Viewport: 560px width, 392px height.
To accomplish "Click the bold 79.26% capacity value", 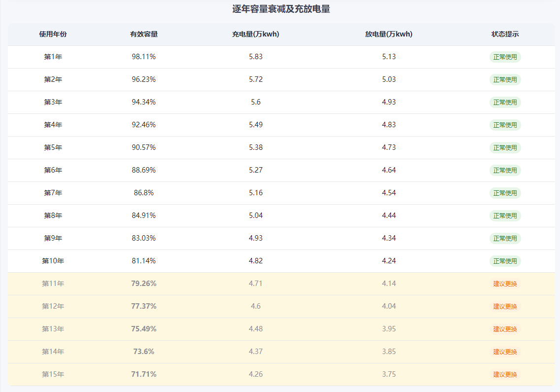I will (x=143, y=284).
